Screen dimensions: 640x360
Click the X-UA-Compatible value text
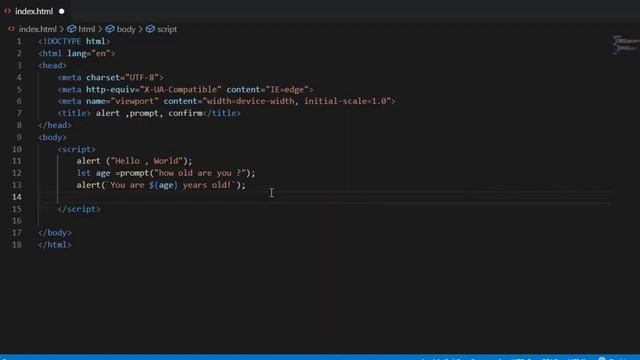181,89
